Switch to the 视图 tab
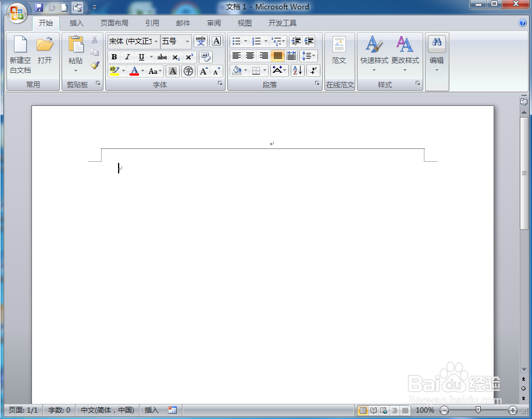Viewport: 532px width, 419px height. [x=244, y=23]
